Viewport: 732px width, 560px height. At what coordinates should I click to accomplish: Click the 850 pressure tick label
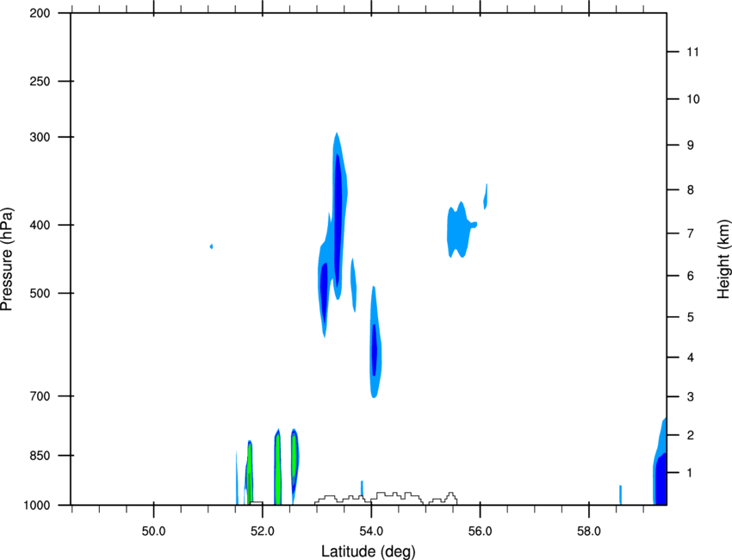[x=40, y=456]
